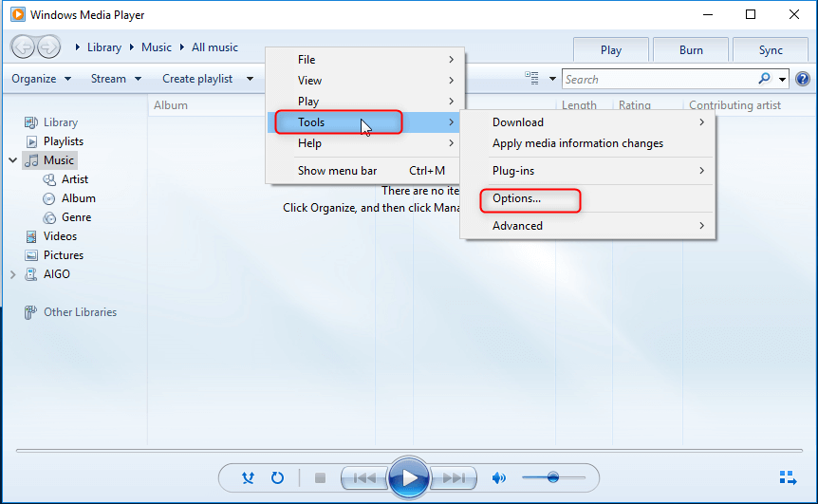Open the View menu item

point(363,81)
